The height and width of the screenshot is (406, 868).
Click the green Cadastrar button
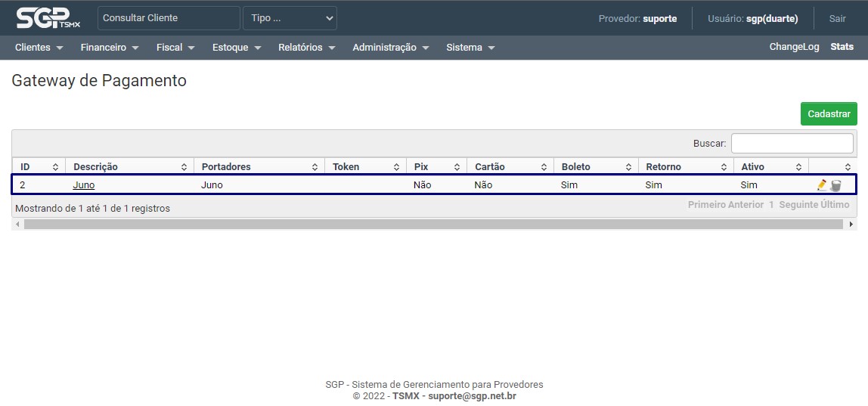point(829,114)
